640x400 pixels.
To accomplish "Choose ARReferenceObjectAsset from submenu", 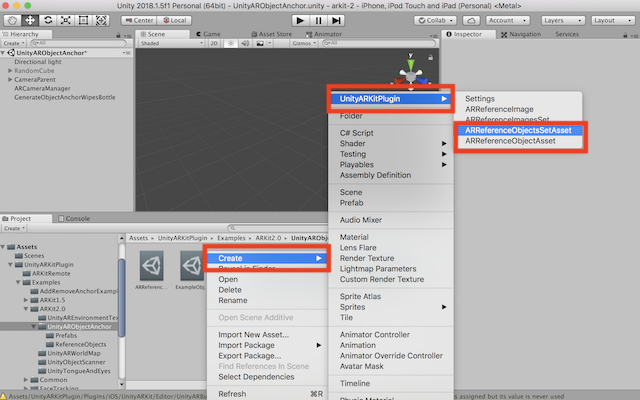I will click(518, 141).
